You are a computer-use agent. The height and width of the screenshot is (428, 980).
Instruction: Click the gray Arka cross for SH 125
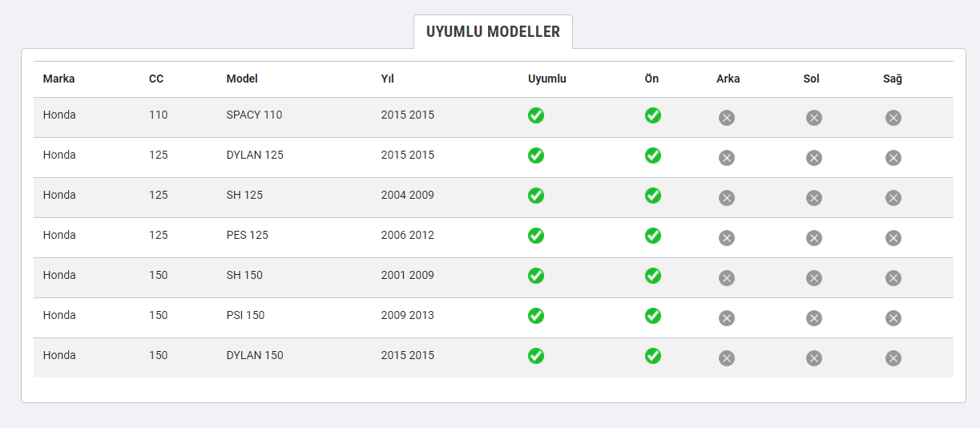click(x=727, y=198)
